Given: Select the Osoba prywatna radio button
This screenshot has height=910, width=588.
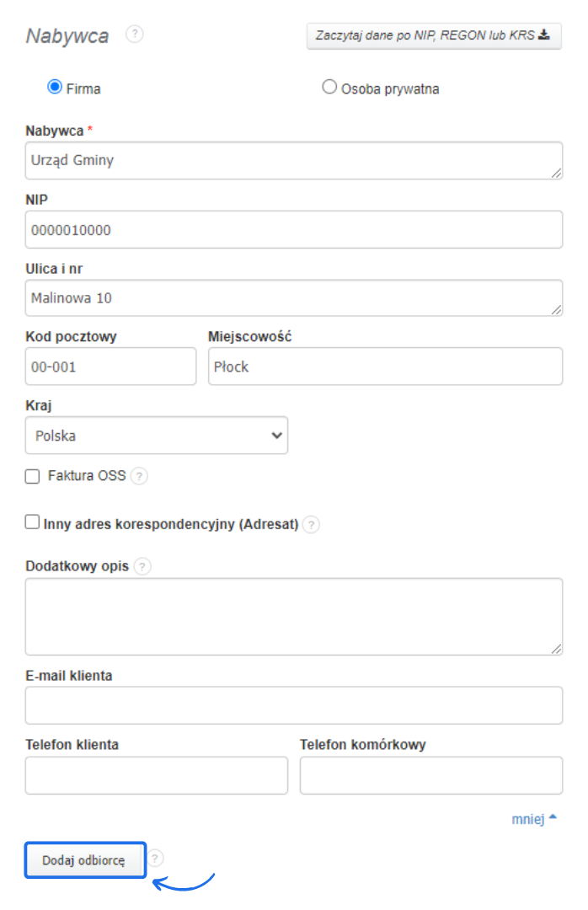Looking at the screenshot, I should 329,87.
